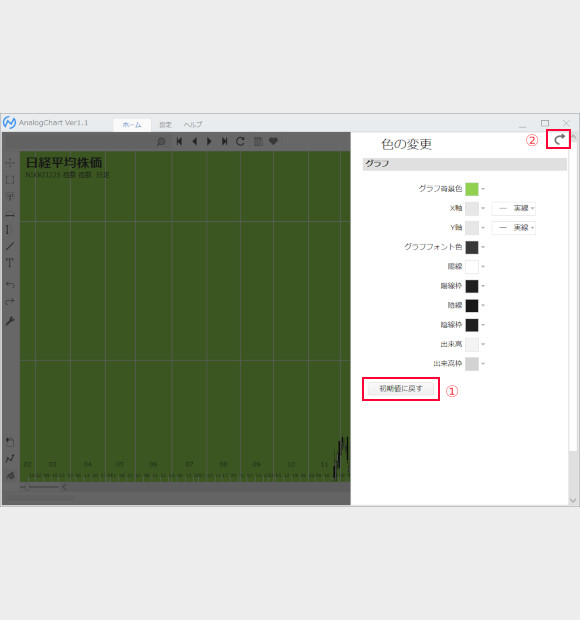Open X軸 line style dropdown
Image resolution: width=580 pixels, height=620 pixels.
(x=514, y=208)
